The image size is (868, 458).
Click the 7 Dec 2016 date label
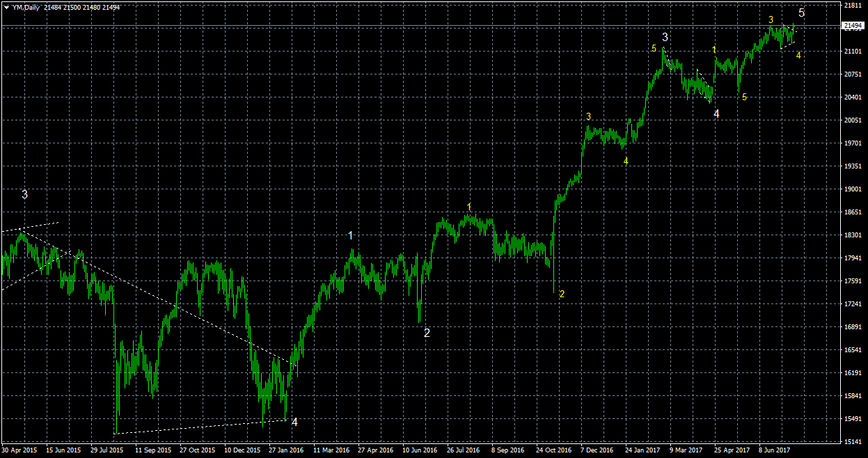coord(597,451)
